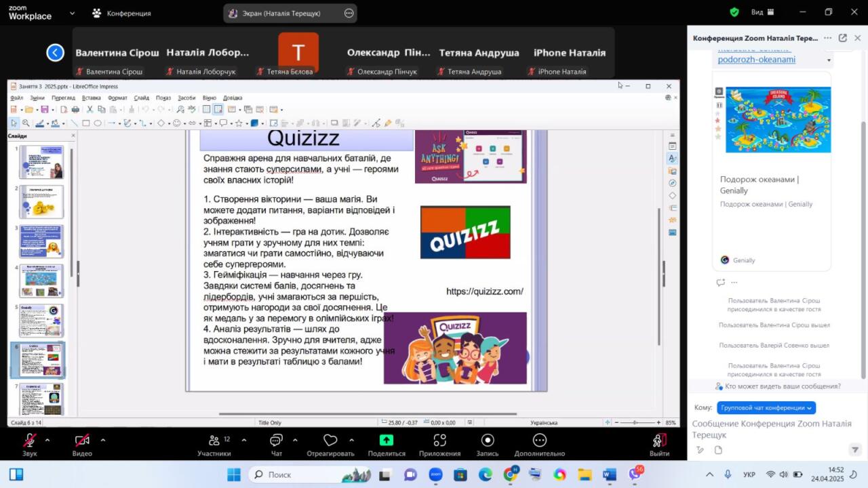Select the arrow Select tool in Impress
868x488 pixels.
[14, 123]
